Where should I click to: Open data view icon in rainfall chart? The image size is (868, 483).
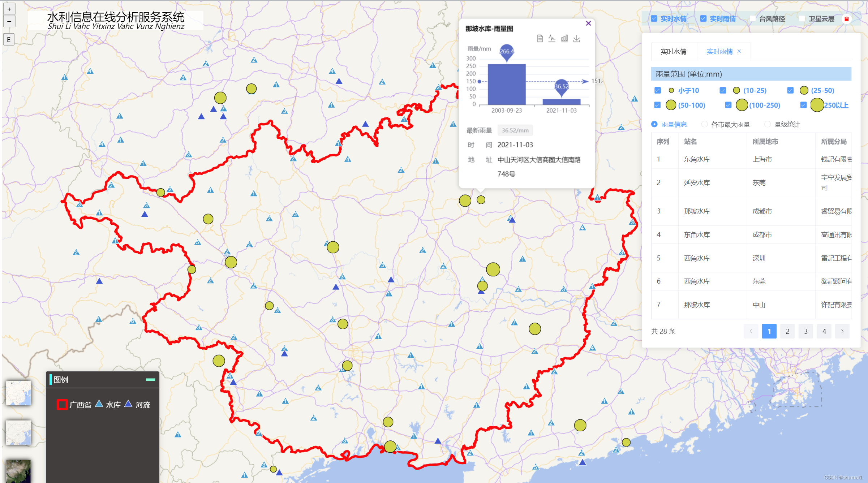(x=540, y=39)
